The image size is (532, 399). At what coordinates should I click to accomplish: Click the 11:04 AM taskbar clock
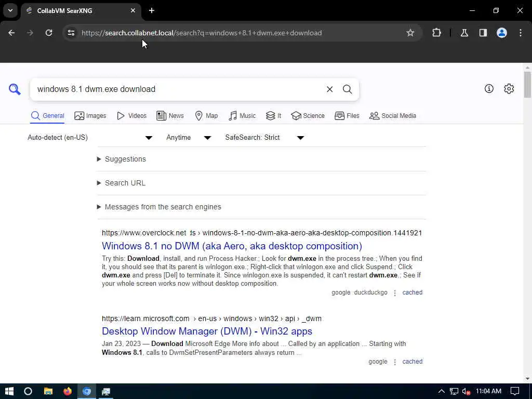[488, 391]
